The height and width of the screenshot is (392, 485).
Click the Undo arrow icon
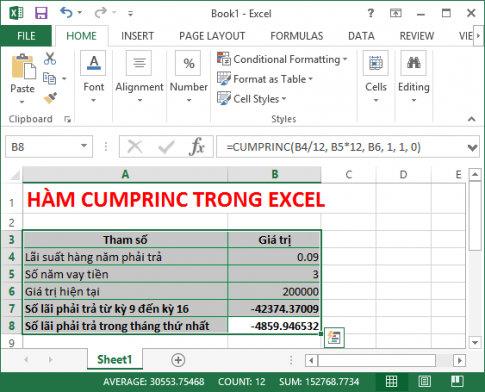click(66, 13)
